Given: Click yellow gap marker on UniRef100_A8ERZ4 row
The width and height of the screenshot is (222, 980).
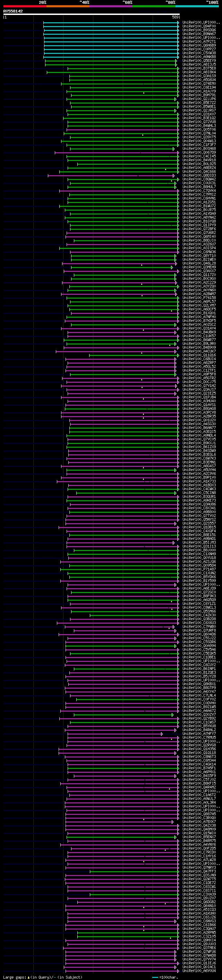Looking at the screenshot, I should (x=165, y=169).
